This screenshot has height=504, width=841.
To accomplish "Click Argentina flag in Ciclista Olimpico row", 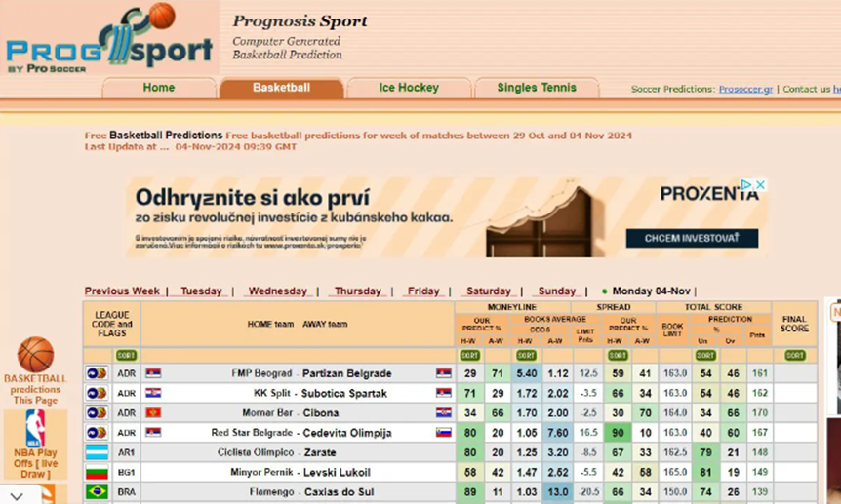I will (97, 452).
